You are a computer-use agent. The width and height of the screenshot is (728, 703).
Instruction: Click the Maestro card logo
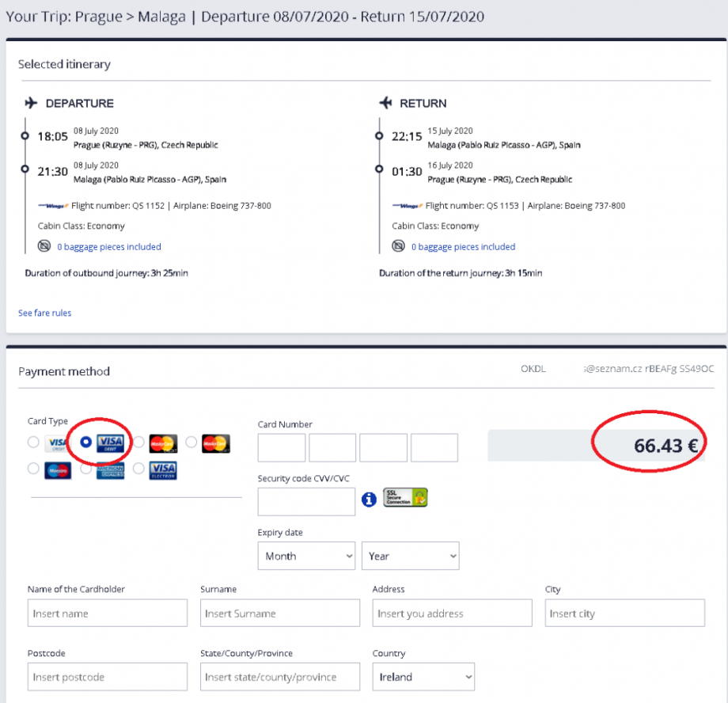point(57,469)
